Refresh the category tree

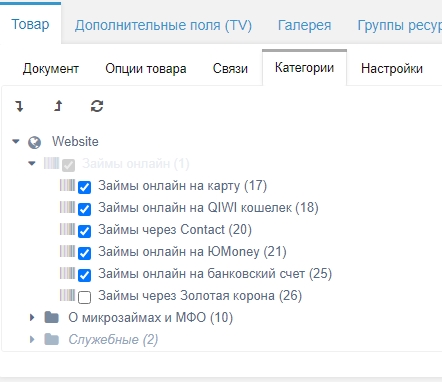point(97,106)
